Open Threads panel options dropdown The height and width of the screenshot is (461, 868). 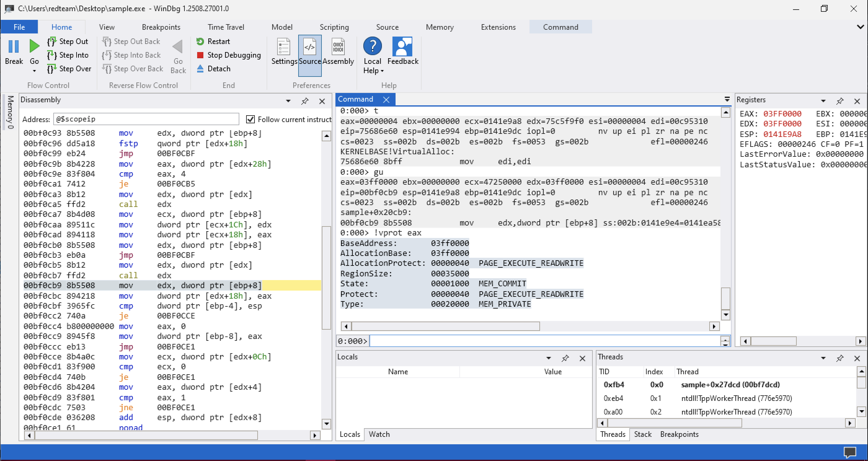point(823,358)
